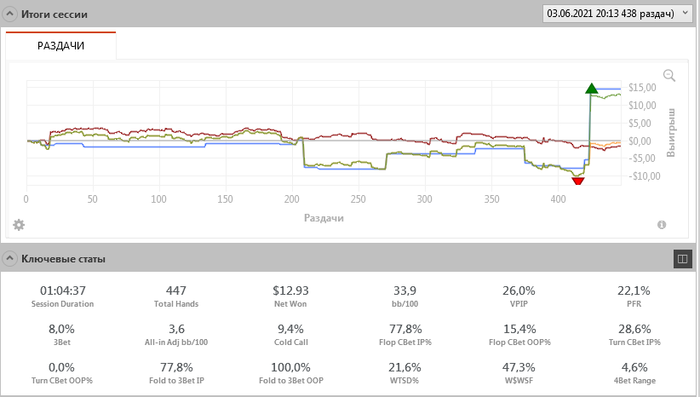This screenshot has width=700, height=397.
Task: Select the PFR 22,1% stat
Action: (634, 297)
